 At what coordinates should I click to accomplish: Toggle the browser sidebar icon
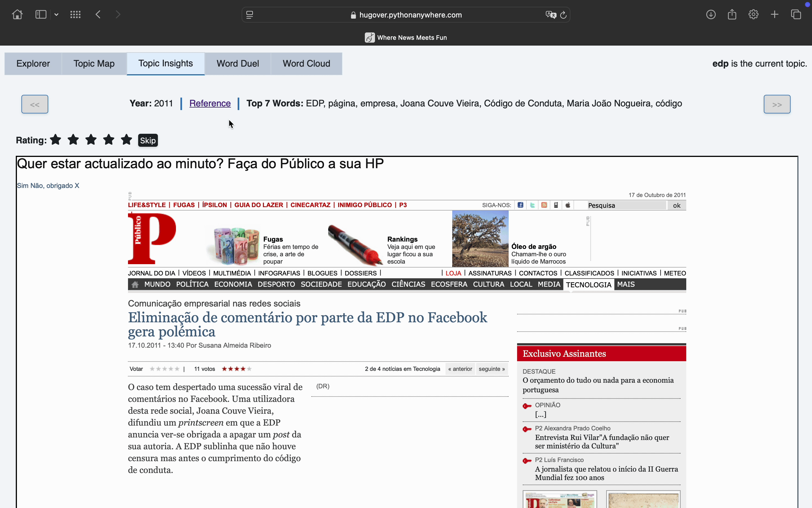(41, 14)
